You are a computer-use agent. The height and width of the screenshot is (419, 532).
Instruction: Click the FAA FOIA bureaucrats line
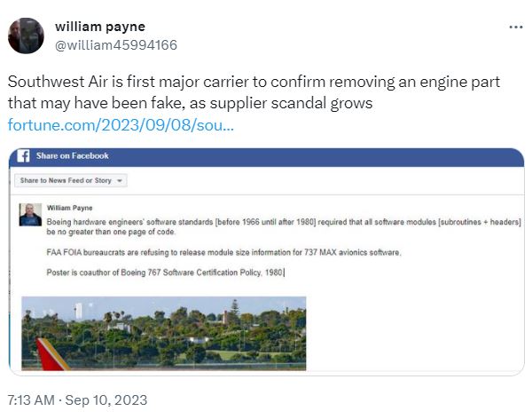(223, 252)
